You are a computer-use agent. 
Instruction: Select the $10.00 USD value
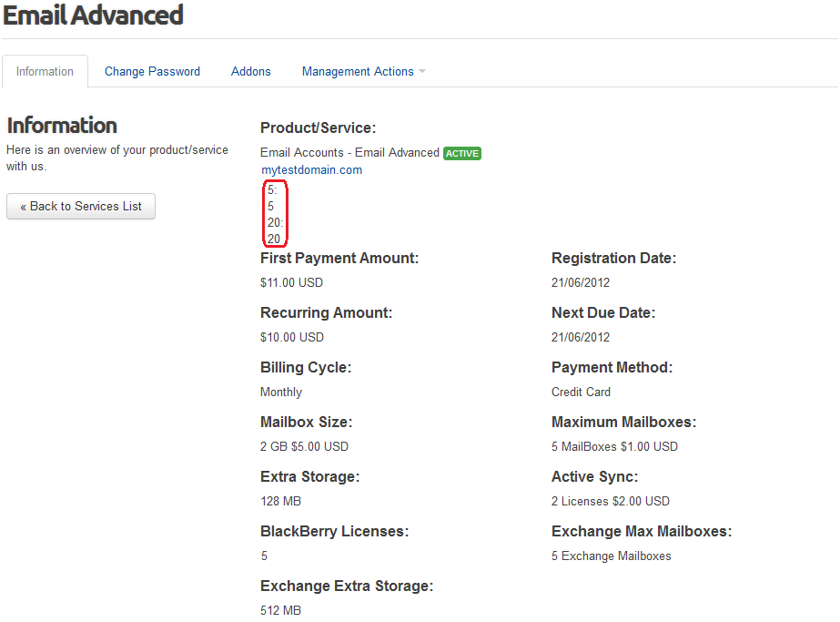(x=292, y=337)
